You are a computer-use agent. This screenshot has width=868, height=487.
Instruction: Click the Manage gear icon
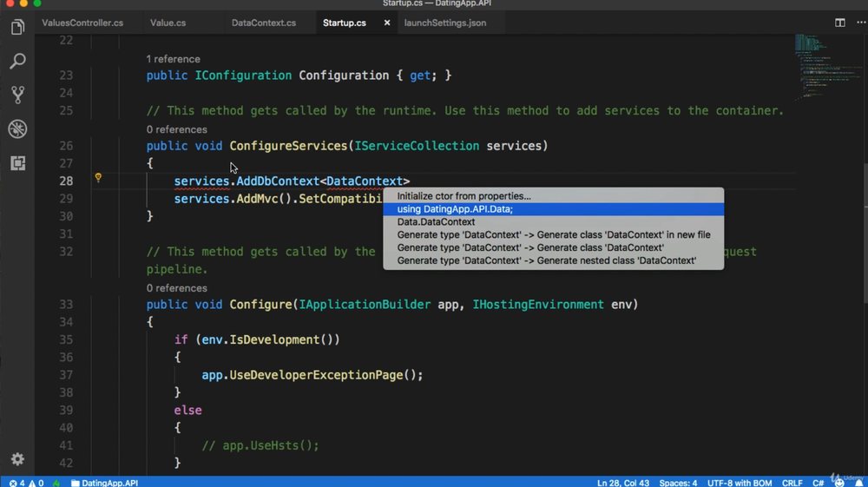[17, 459]
